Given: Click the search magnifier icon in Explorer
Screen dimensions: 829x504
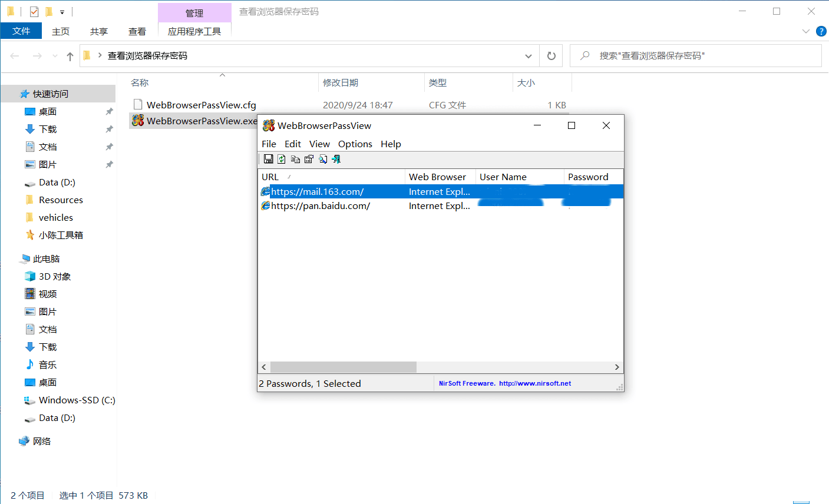Looking at the screenshot, I should [x=584, y=55].
